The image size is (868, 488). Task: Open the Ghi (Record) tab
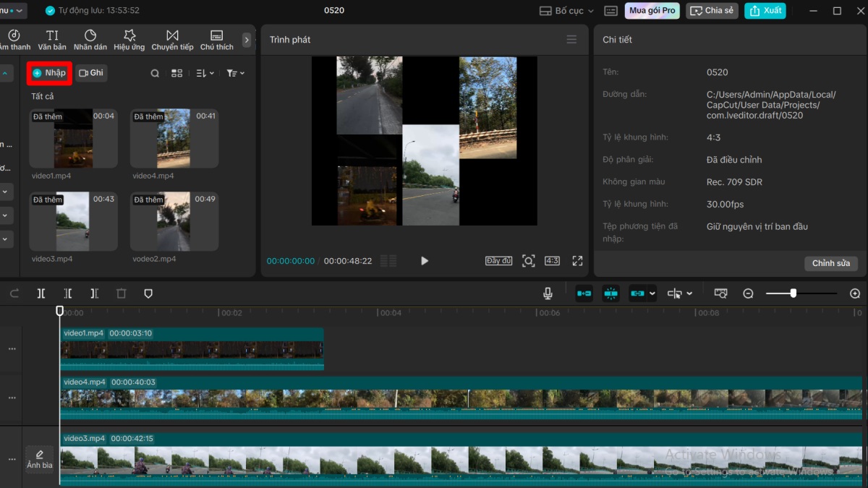(x=91, y=73)
